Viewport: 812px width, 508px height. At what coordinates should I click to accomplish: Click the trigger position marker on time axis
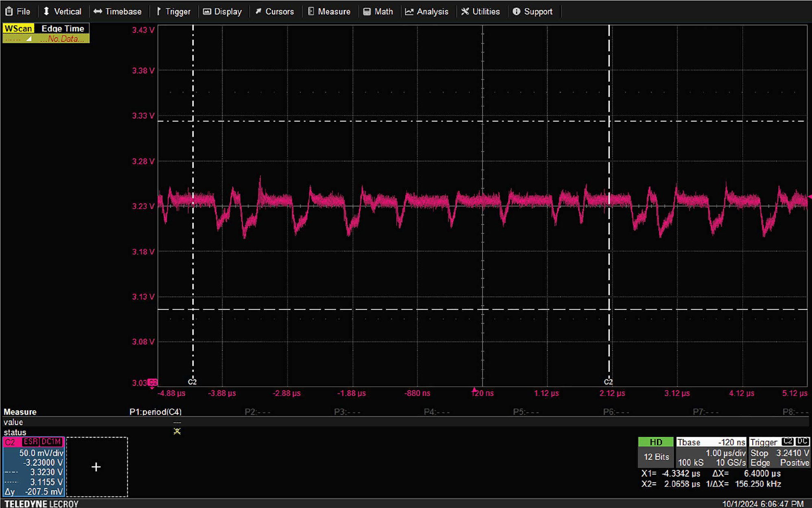tap(474, 390)
